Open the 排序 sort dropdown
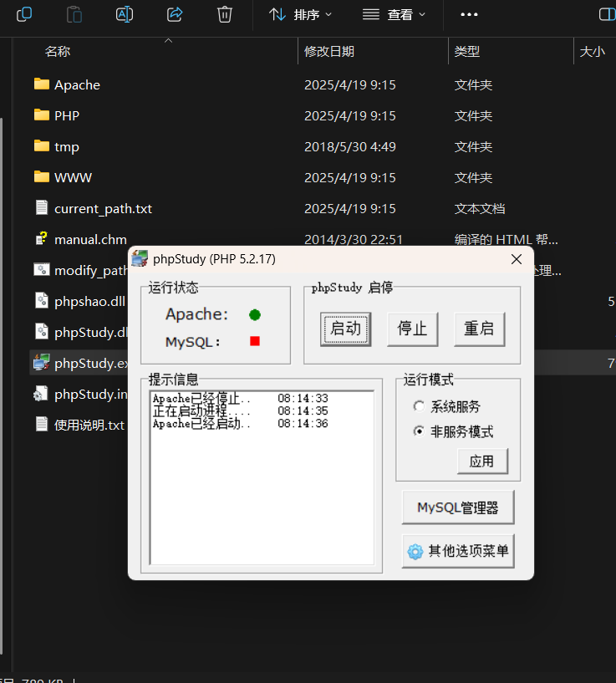The image size is (616, 683). tap(301, 15)
